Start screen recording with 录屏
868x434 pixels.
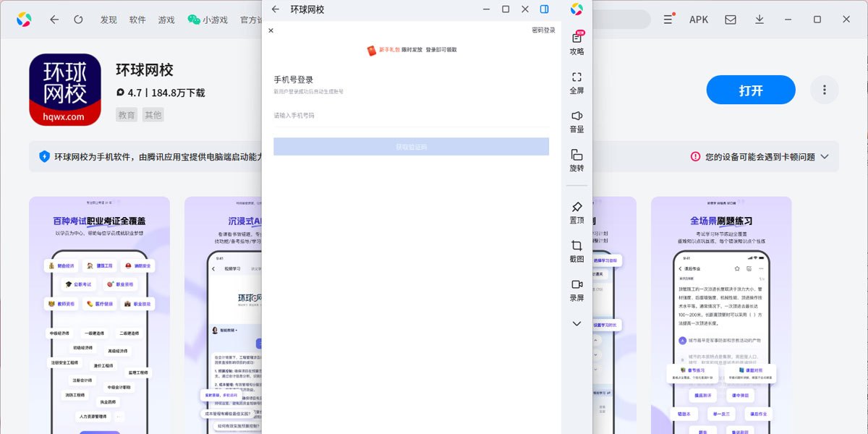coord(576,289)
